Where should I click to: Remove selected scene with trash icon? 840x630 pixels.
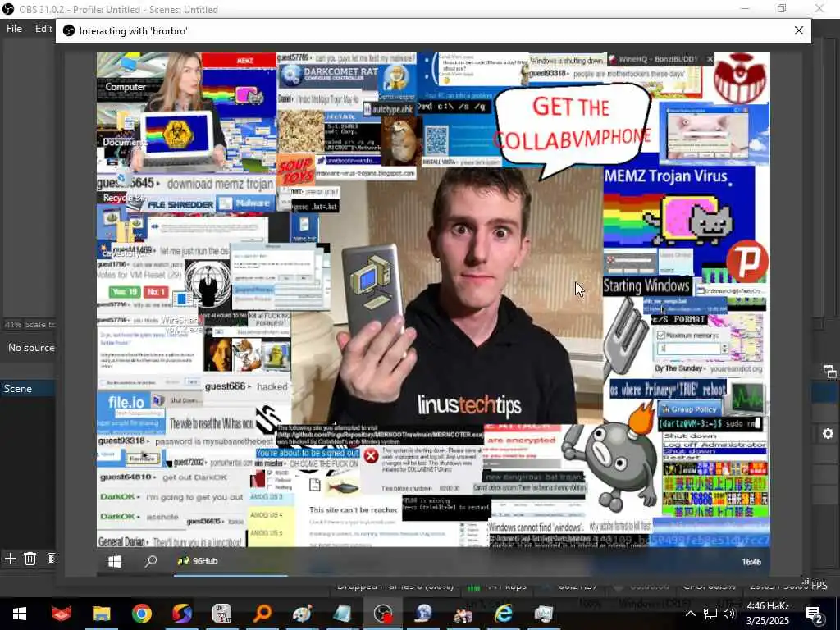coord(30,559)
